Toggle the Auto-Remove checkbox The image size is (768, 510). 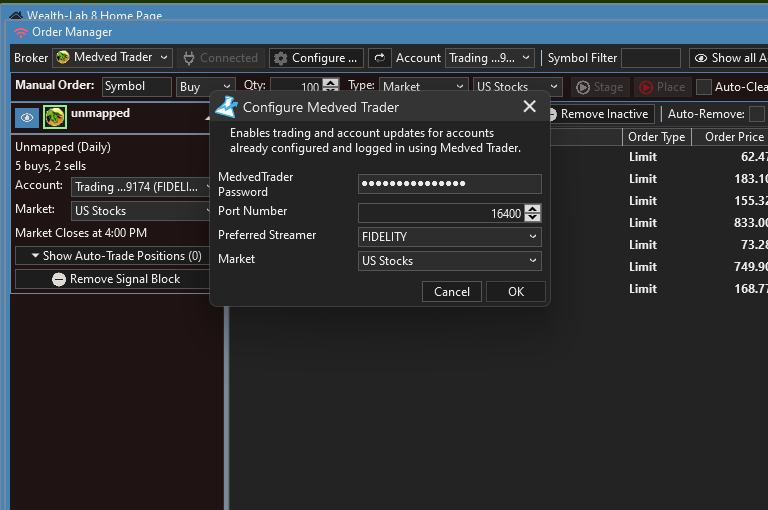point(757,114)
